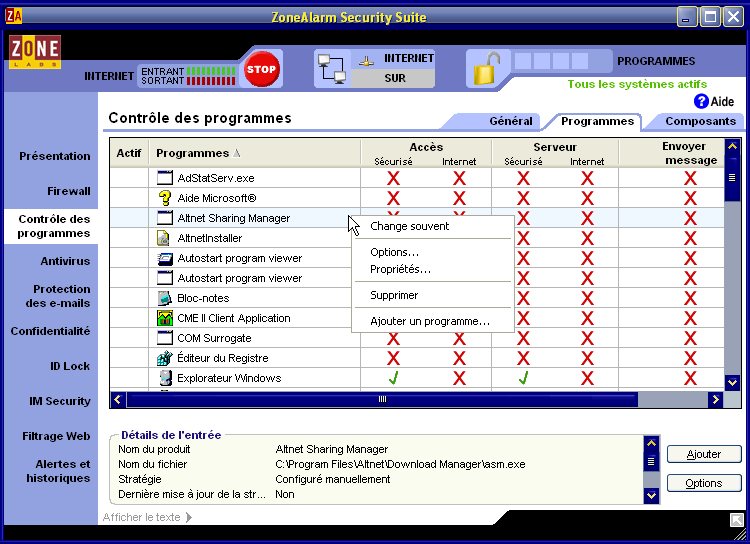Open the Alertes et historiques section

click(x=58, y=471)
